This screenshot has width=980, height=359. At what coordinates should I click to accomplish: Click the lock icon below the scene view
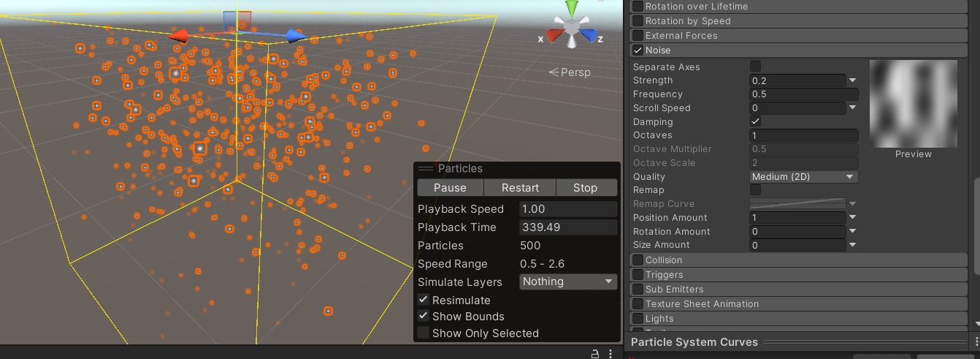pyautogui.click(x=595, y=353)
